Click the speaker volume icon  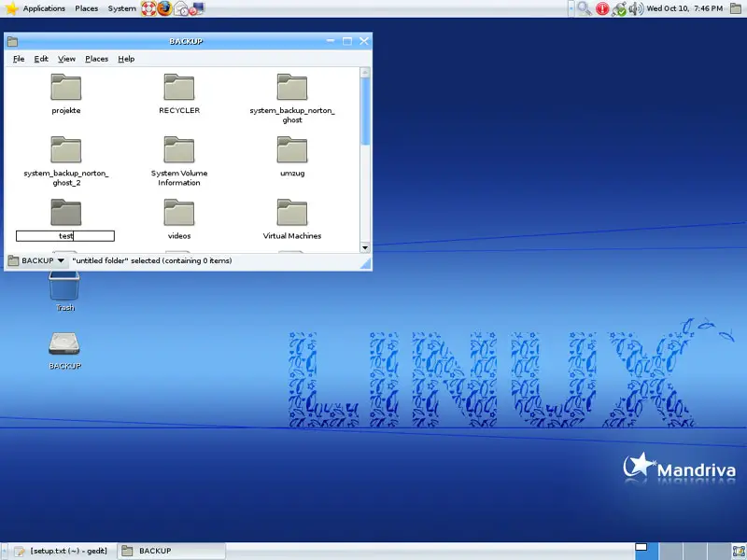coord(636,8)
